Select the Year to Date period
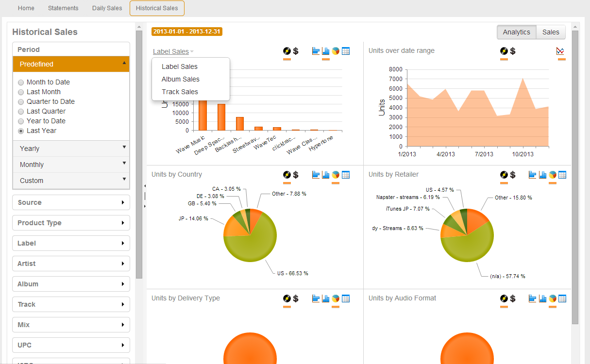The image size is (590, 364). pyautogui.click(x=21, y=121)
